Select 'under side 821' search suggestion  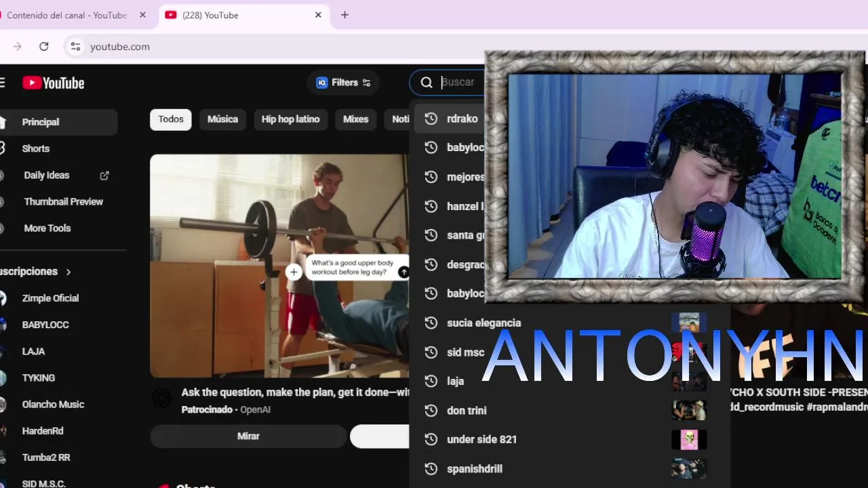pos(570,439)
